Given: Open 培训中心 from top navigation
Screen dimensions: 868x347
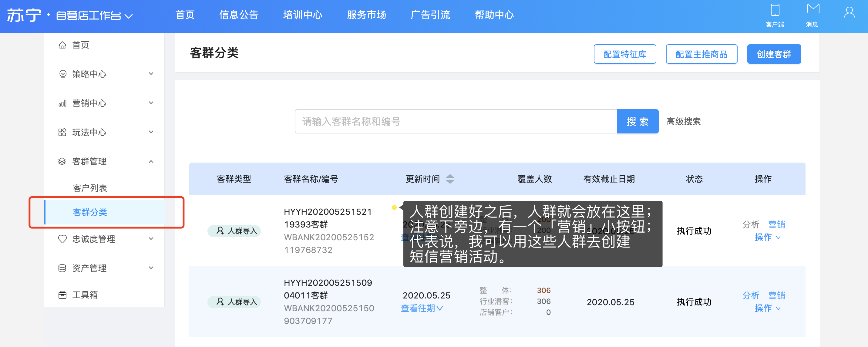Looking at the screenshot, I should (x=303, y=15).
